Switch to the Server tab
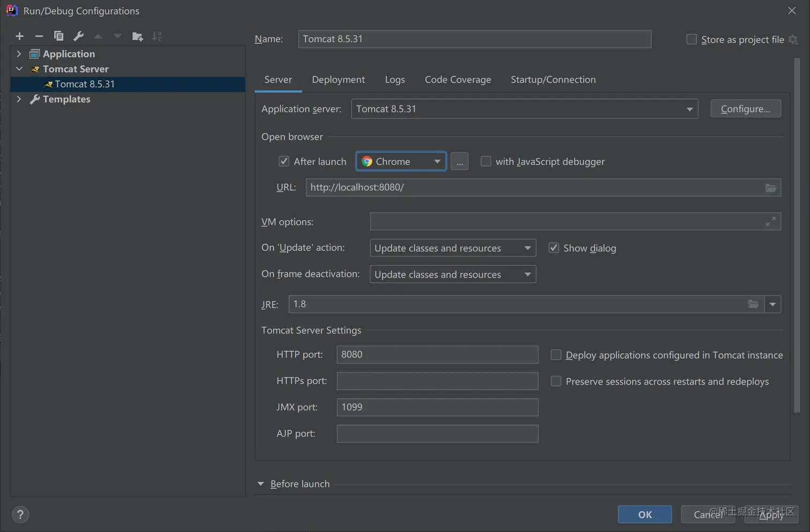Viewport: 810px width, 532px height. point(278,79)
